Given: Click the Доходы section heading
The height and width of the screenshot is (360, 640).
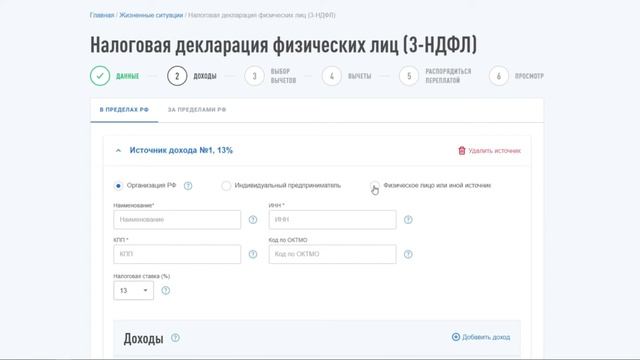Looking at the screenshot, I should pos(143,338).
